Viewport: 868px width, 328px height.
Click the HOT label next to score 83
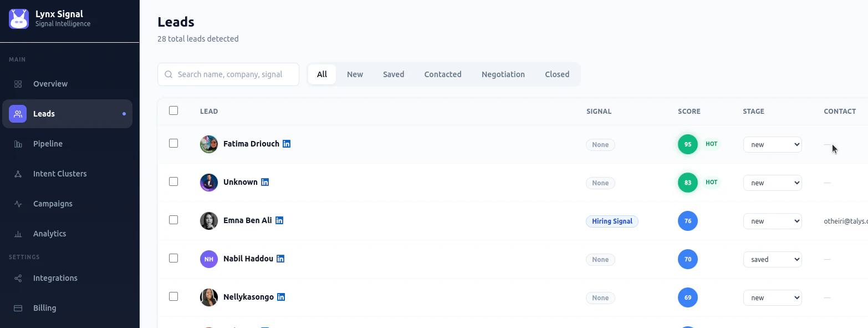[711, 182]
